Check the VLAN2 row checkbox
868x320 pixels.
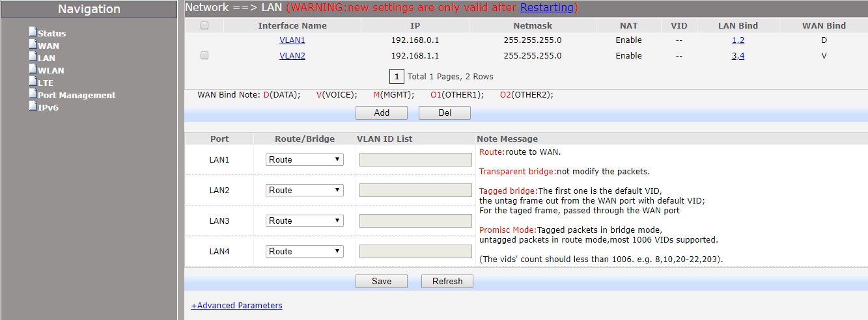click(x=204, y=56)
